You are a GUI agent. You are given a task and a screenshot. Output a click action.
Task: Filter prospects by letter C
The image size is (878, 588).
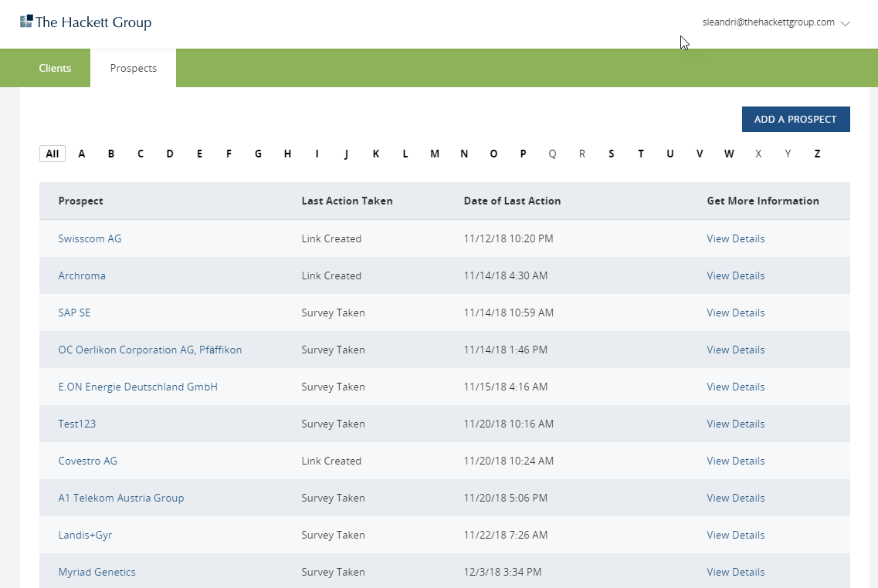tap(141, 154)
